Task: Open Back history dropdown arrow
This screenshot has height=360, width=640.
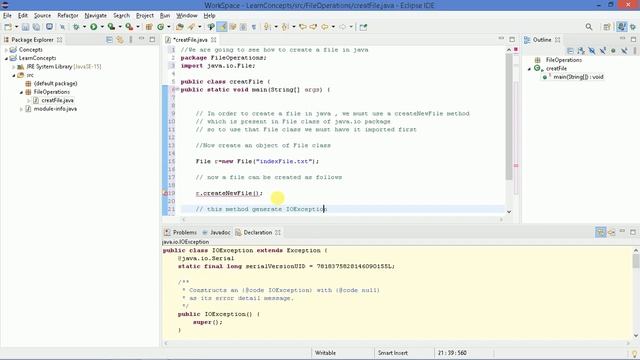Action: tap(333, 27)
